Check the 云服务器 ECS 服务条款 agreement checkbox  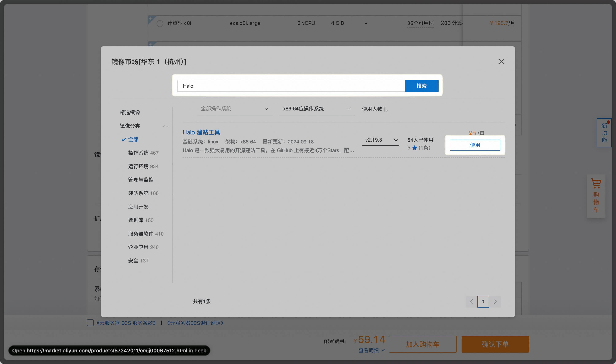pyautogui.click(x=90, y=323)
